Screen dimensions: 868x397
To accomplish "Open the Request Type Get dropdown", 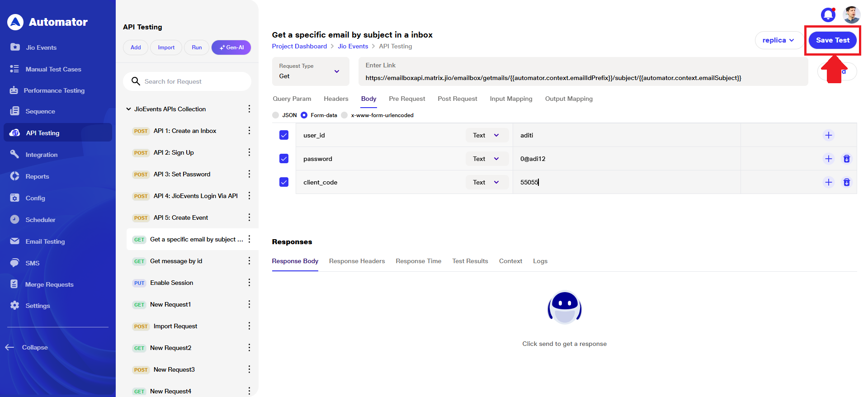I will pos(310,71).
